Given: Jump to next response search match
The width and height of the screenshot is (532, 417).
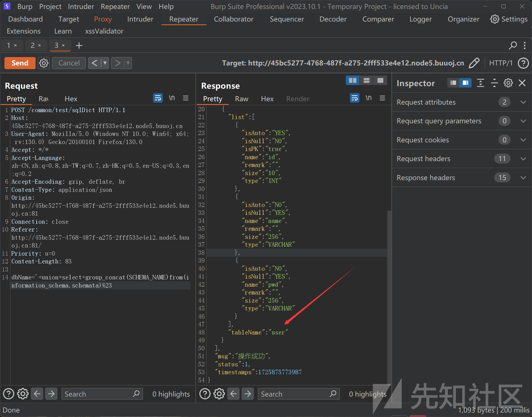Looking at the screenshot, I should point(248,394).
